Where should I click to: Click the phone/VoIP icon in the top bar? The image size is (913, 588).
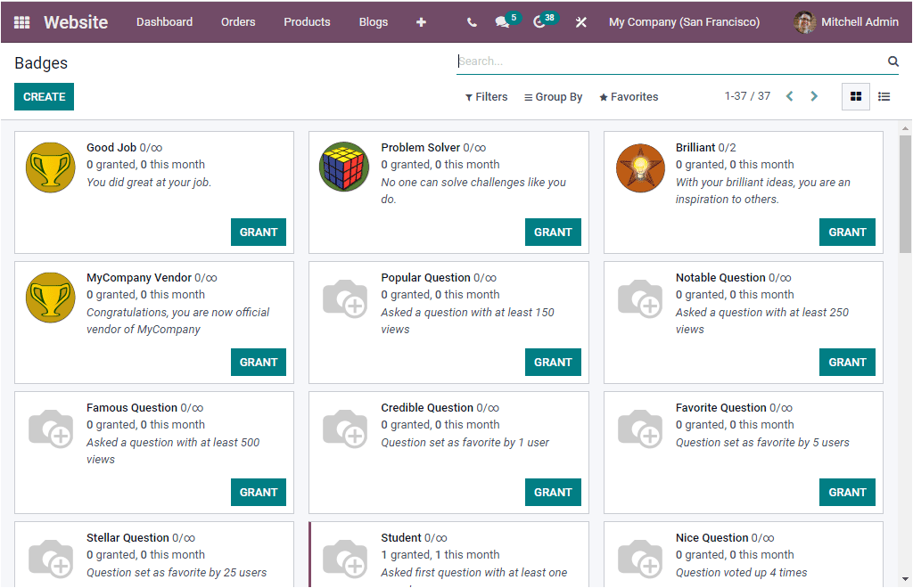472,22
